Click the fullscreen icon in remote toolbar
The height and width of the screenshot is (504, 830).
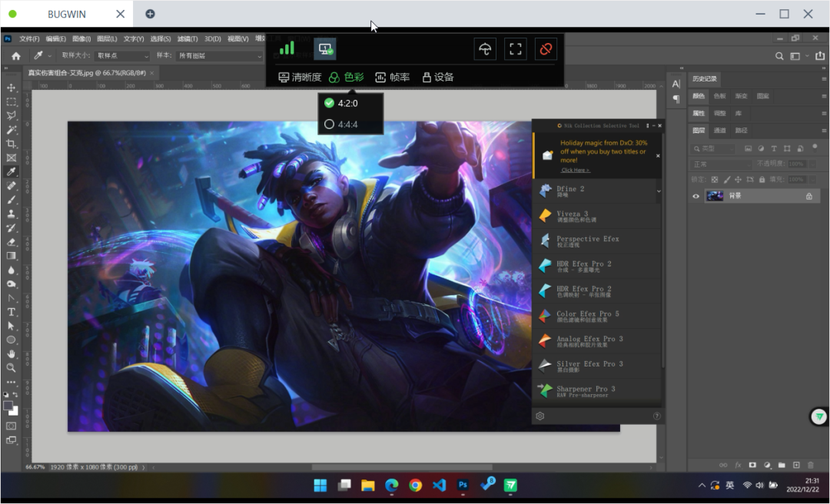[x=516, y=49]
